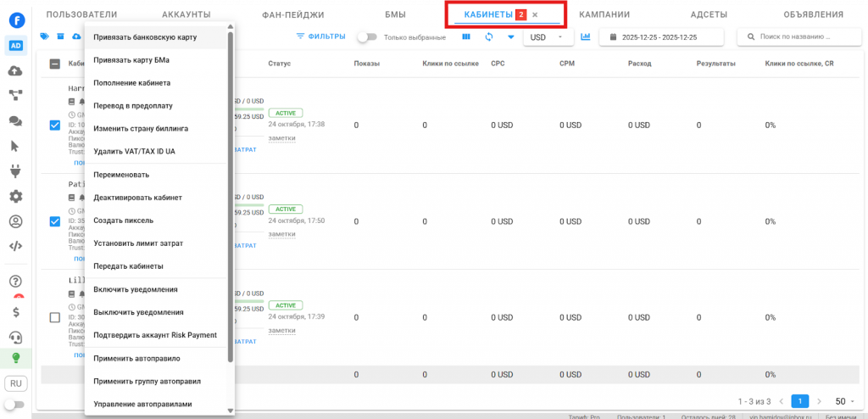The height and width of the screenshot is (419, 868).
Task: Click the cloud upload sidebar icon
Action: click(x=16, y=70)
